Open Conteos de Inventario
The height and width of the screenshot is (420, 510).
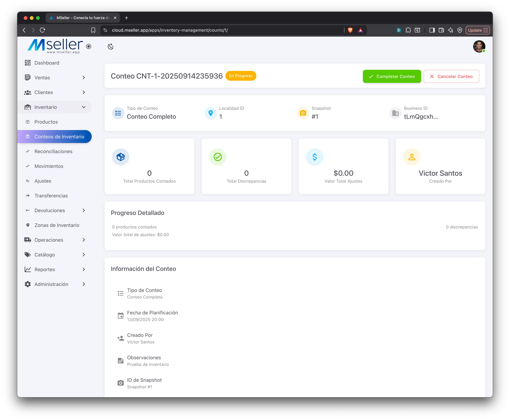(59, 137)
